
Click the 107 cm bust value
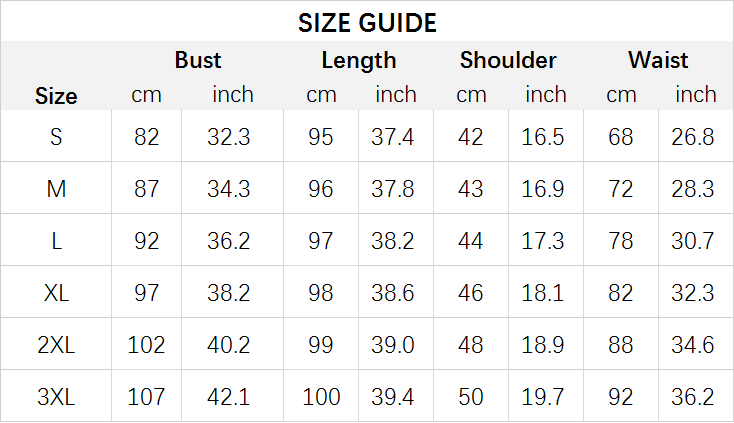pos(146,397)
